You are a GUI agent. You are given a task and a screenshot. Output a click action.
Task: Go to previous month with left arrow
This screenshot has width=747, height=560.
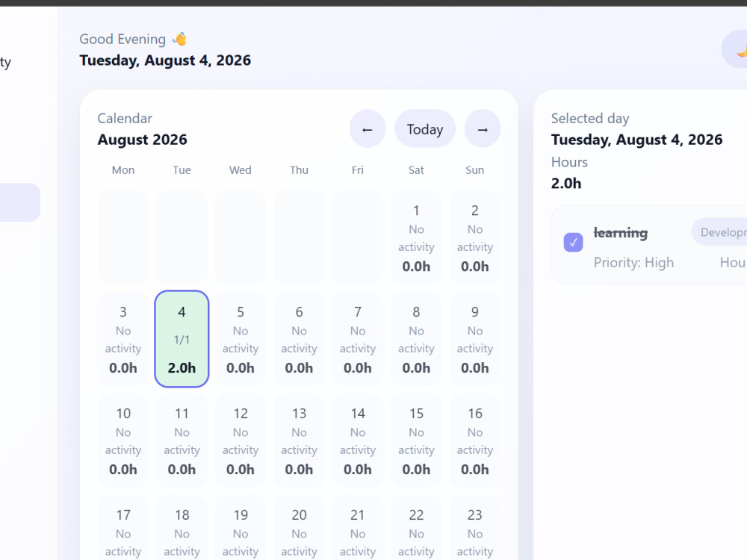coord(368,128)
